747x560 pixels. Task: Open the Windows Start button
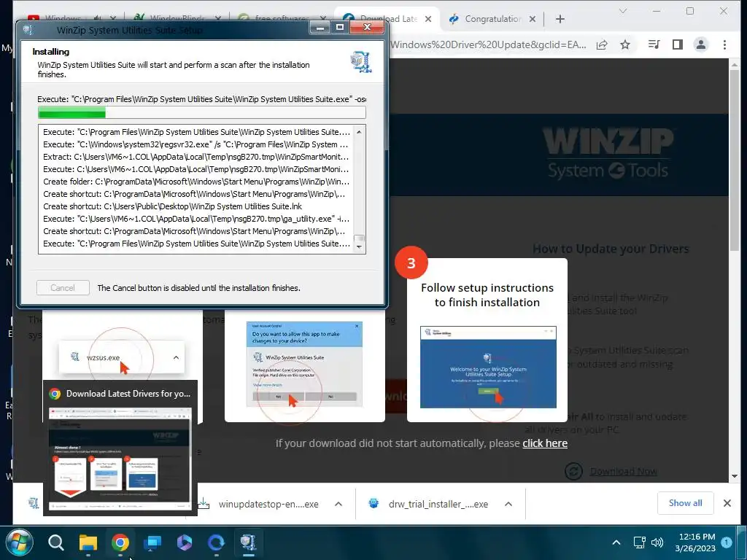pos(20,542)
